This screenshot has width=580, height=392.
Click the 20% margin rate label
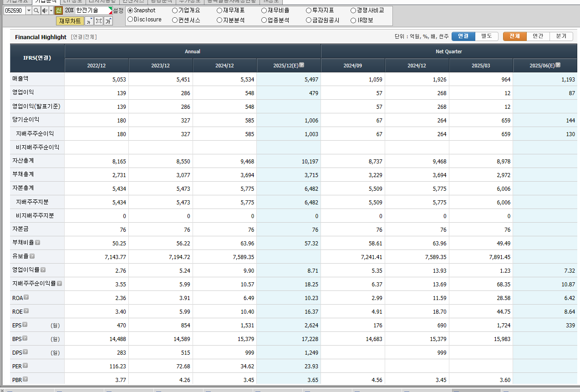click(69, 10)
